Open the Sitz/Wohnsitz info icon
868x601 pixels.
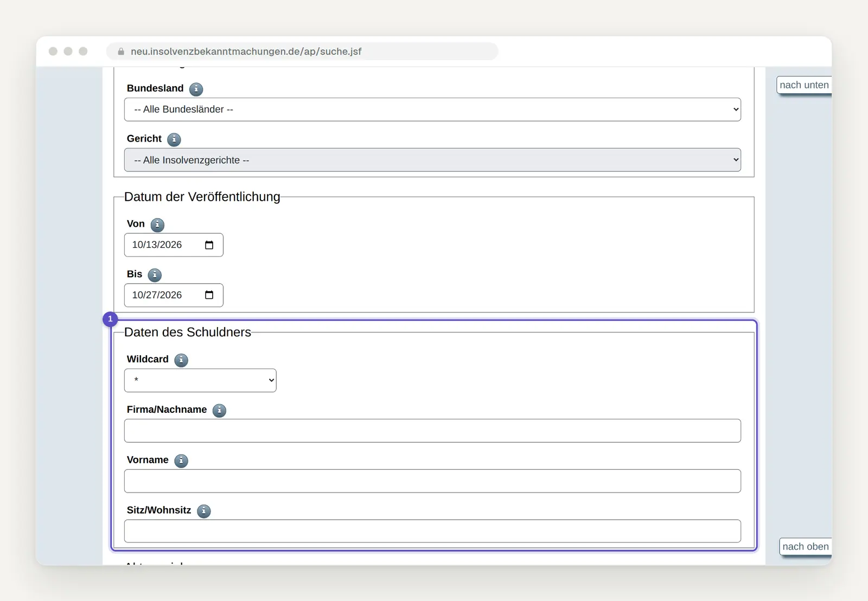(x=204, y=511)
